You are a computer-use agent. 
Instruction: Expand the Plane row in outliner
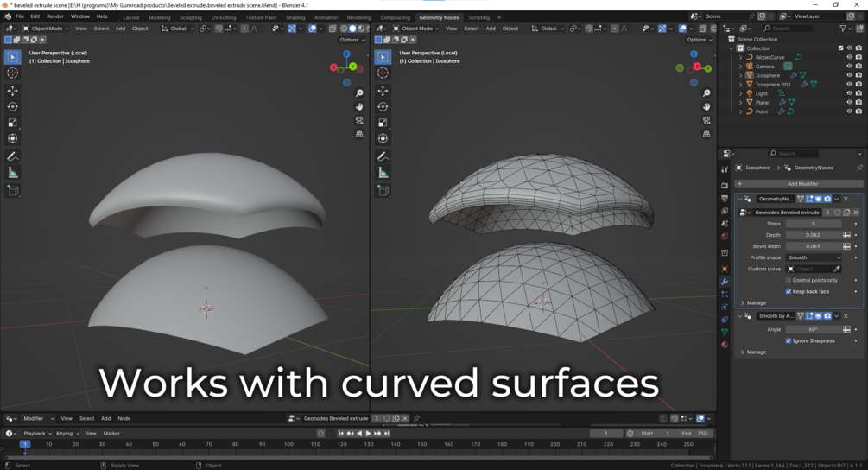(x=741, y=103)
